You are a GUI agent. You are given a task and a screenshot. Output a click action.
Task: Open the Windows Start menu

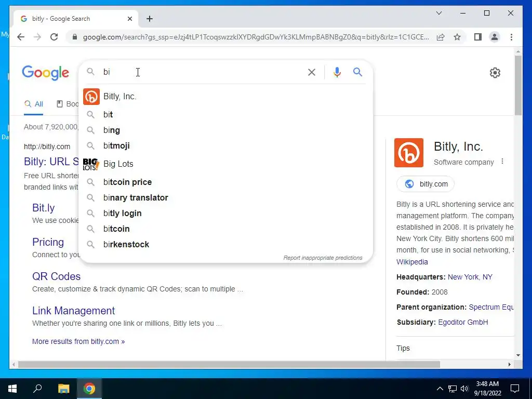point(12,389)
